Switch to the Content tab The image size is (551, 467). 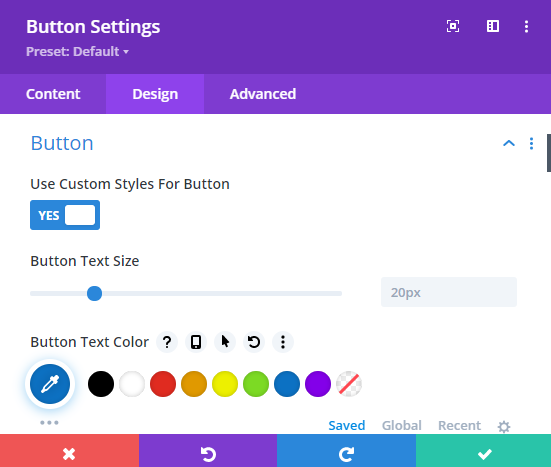coord(53,94)
